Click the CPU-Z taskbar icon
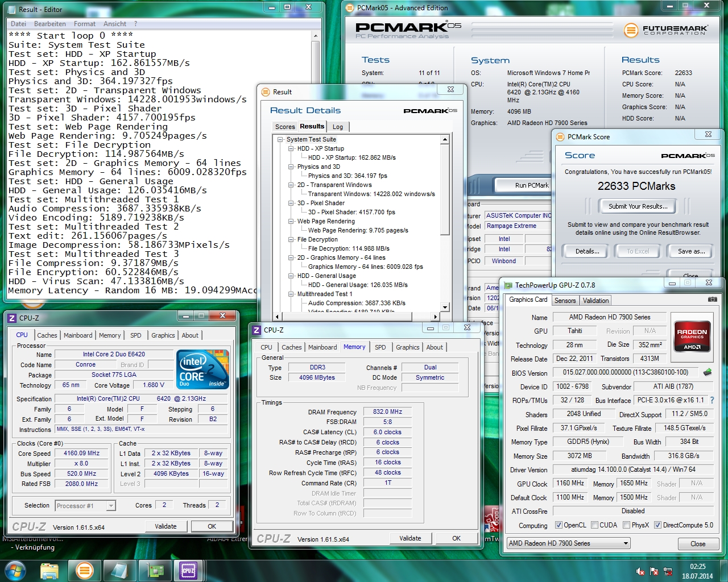728x582 pixels. (189, 570)
